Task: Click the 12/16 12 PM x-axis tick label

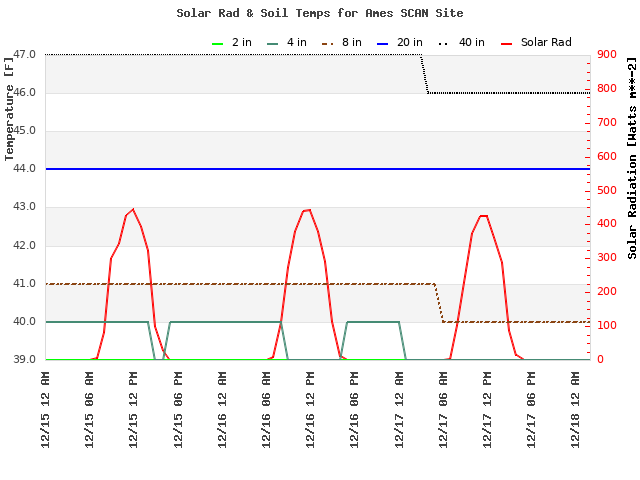Action: pyautogui.click(x=310, y=409)
